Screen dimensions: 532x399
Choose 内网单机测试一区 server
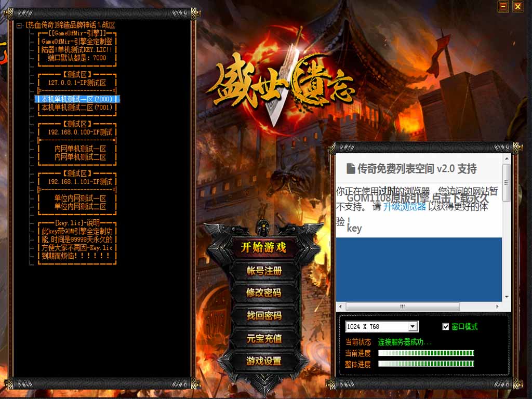[81, 149]
